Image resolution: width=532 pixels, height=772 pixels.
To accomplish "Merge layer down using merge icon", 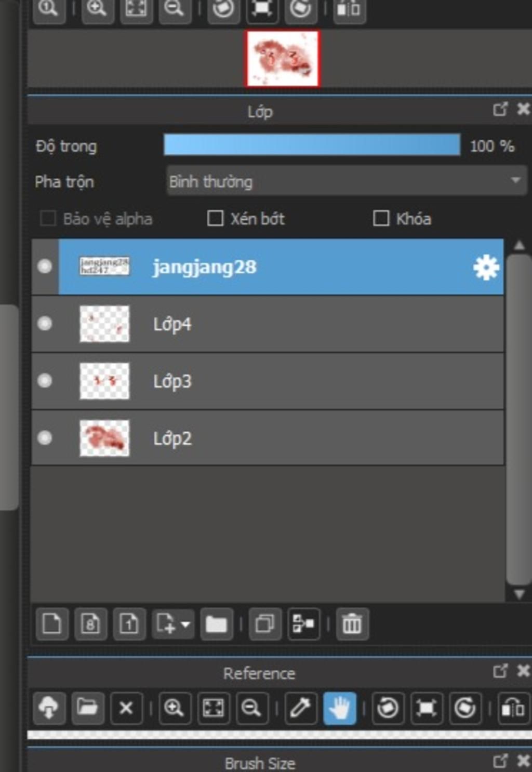I will (x=303, y=623).
